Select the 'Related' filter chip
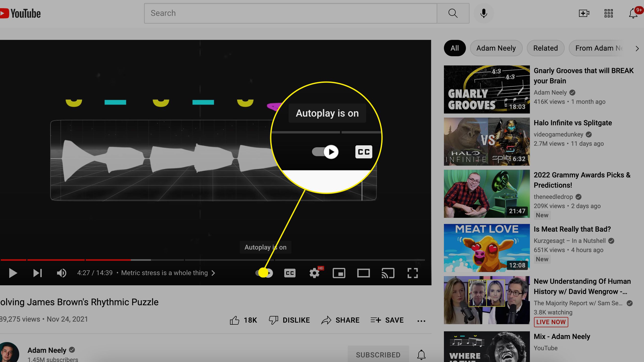The width and height of the screenshot is (644, 362). (x=545, y=48)
